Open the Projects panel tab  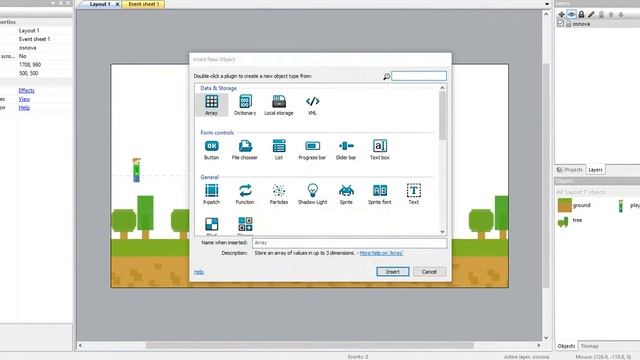pyautogui.click(x=570, y=170)
